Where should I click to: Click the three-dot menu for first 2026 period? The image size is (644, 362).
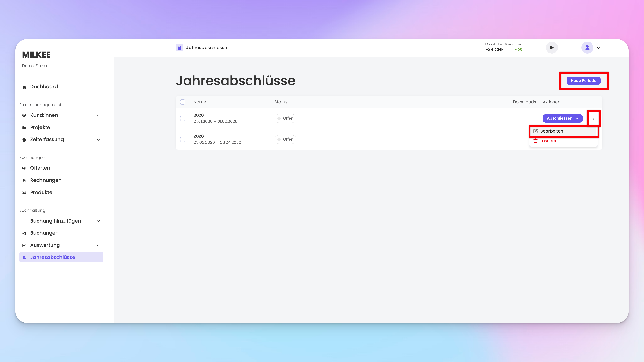click(594, 118)
